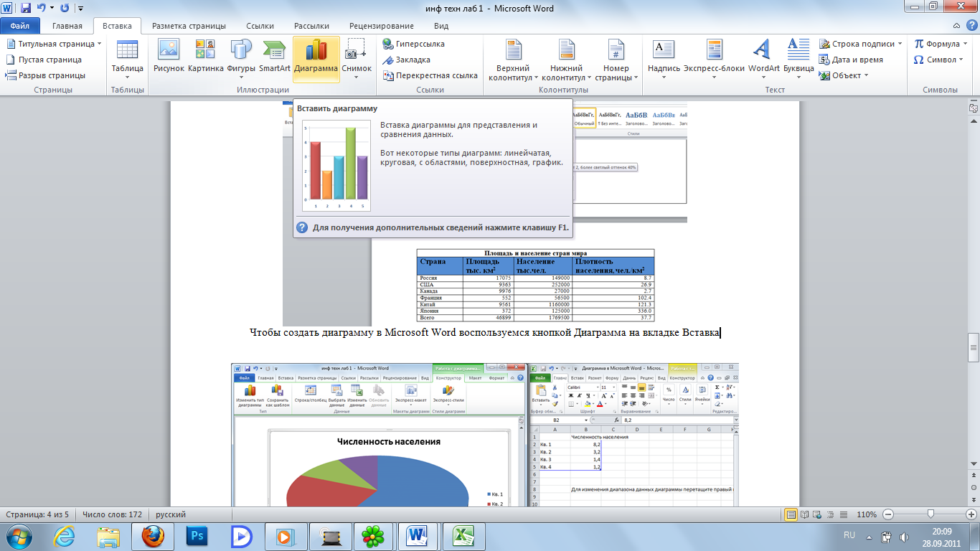Screen dimensions: 980x551
Task: Change language via русский status bar entry
Action: pyautogui.click(x=171, y=514)
